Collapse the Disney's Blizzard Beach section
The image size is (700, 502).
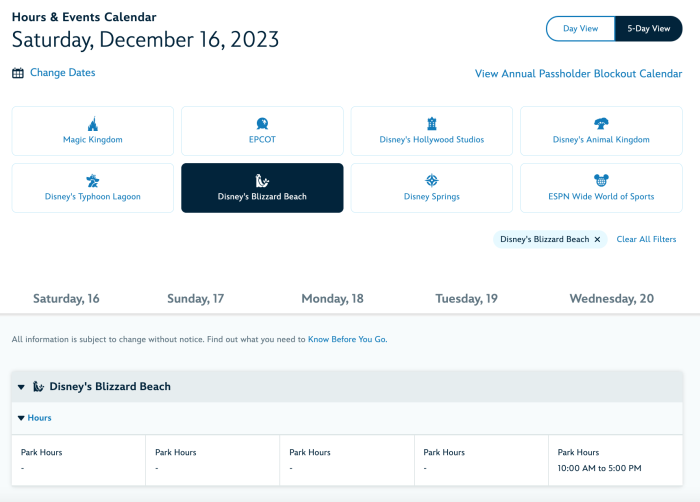pos(21,387)
